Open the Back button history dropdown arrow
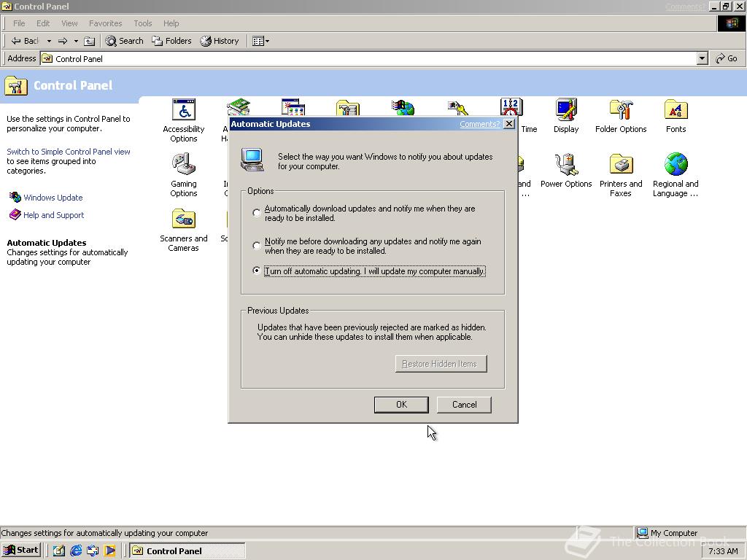This screenshot has height=560, width=747. 49,41
